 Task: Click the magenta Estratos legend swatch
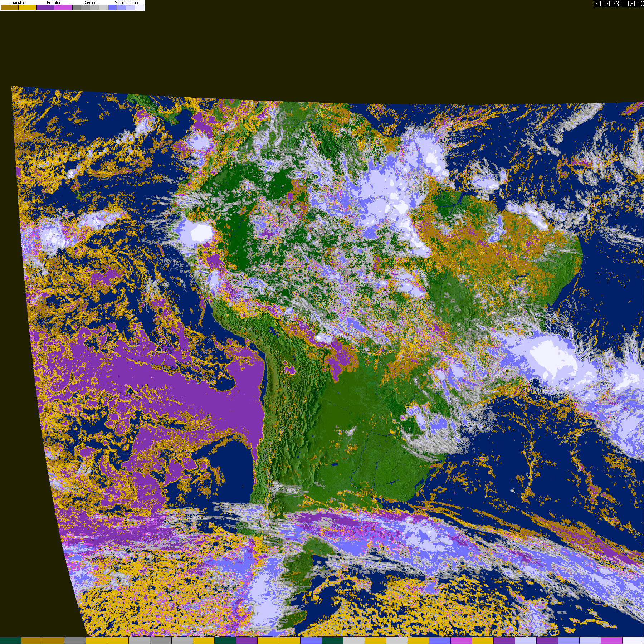tap(63, 7)
